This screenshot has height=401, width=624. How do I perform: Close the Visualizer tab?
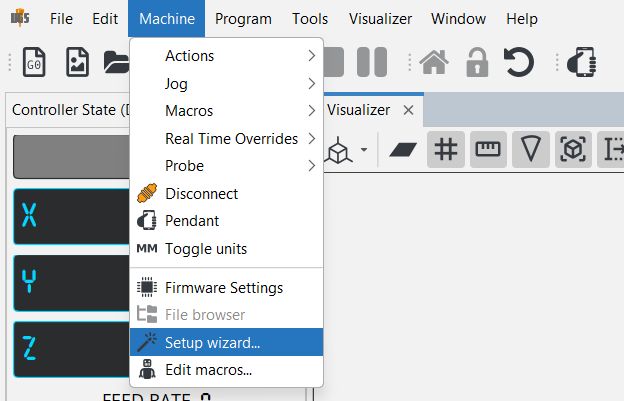(408, 110)
